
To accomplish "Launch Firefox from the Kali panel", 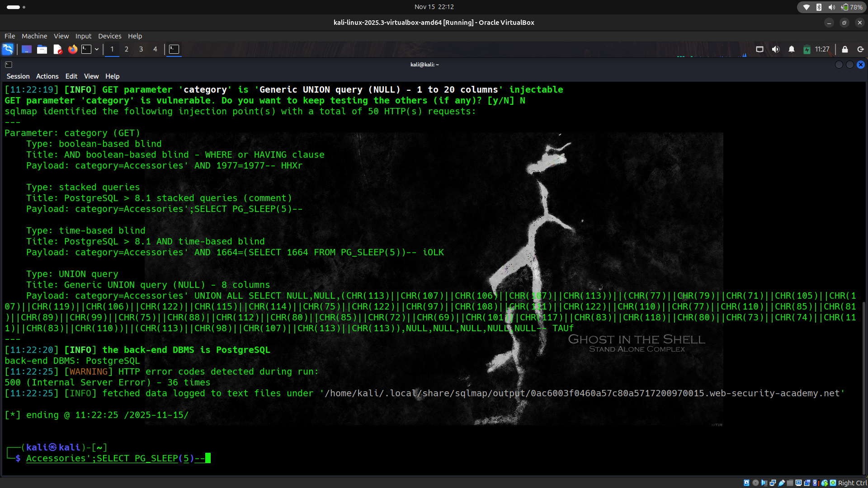I will 72,49.
